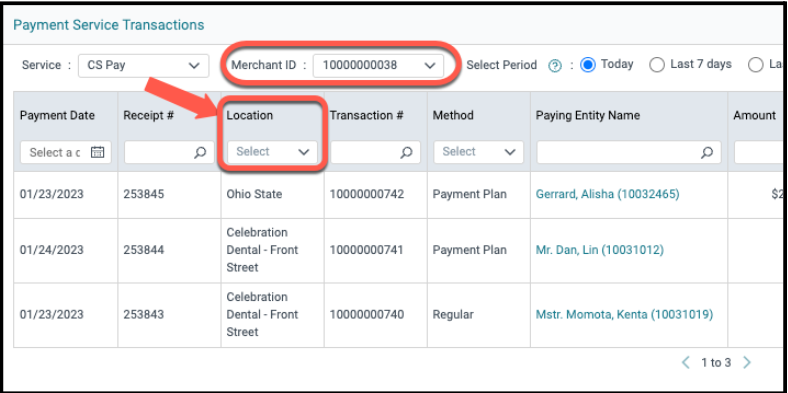
Task: Open Mr. Dan, Lin (10031012) link
Action: point(600,250)
